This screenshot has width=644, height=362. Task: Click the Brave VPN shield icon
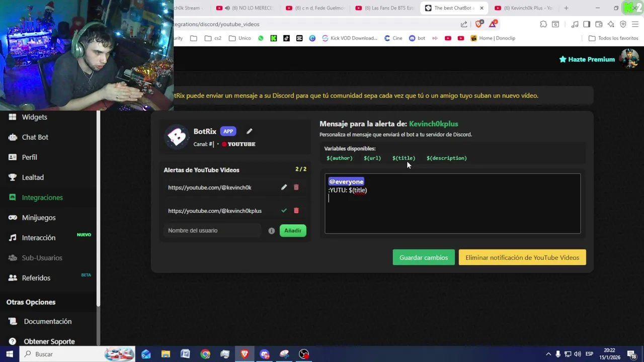click(x=623, y=24)
